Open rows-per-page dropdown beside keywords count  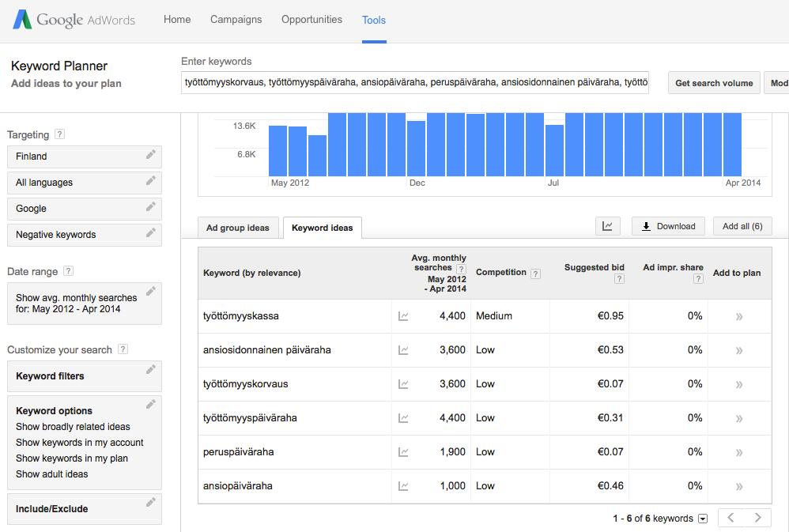(x=703, y=519)
